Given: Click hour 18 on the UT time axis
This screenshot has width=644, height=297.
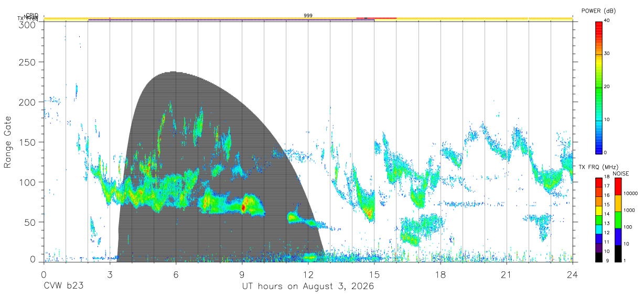Looking at the screenshot, I should click(x=441, y=274).
